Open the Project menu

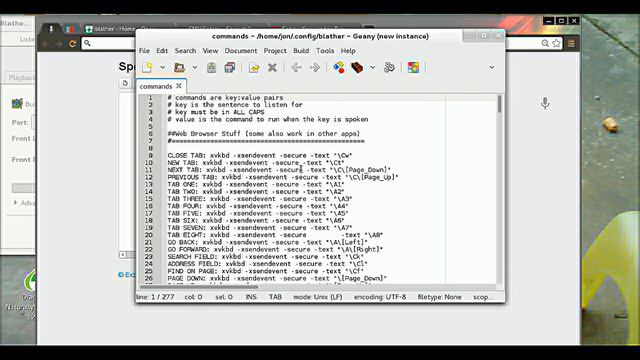point(275,51)
